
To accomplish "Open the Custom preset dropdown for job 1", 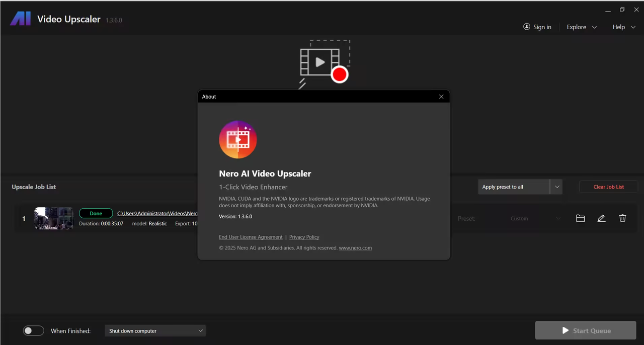I will [x=535, y=219].
